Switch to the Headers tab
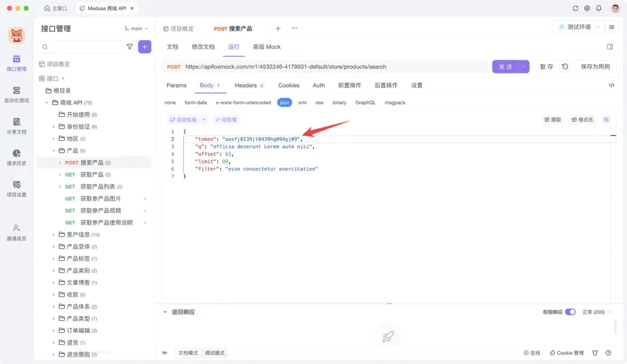Viewport: 627px width, 364px height. pyautogui.click(x=245, y=85)
